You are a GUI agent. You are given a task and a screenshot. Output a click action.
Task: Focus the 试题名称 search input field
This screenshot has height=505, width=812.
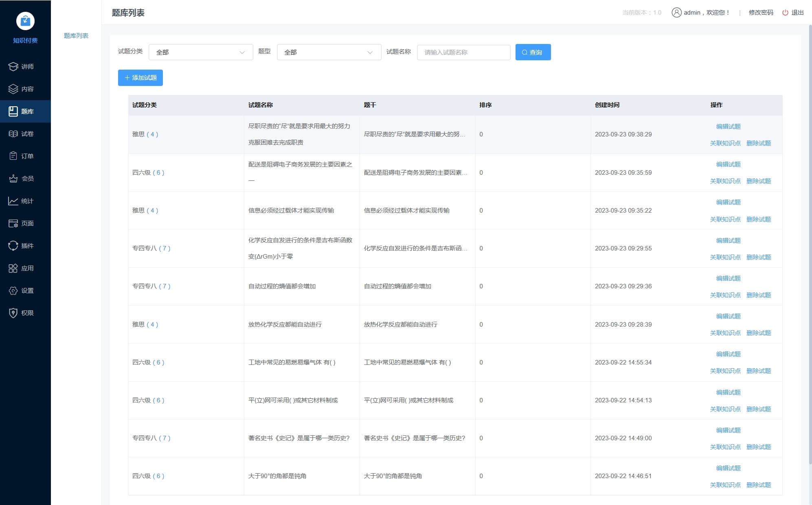463,52
